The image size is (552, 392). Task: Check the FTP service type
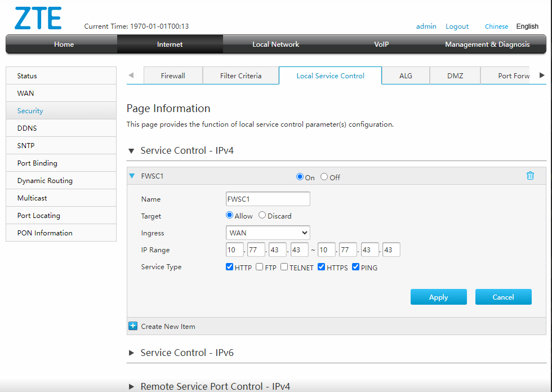click(260, 267)
